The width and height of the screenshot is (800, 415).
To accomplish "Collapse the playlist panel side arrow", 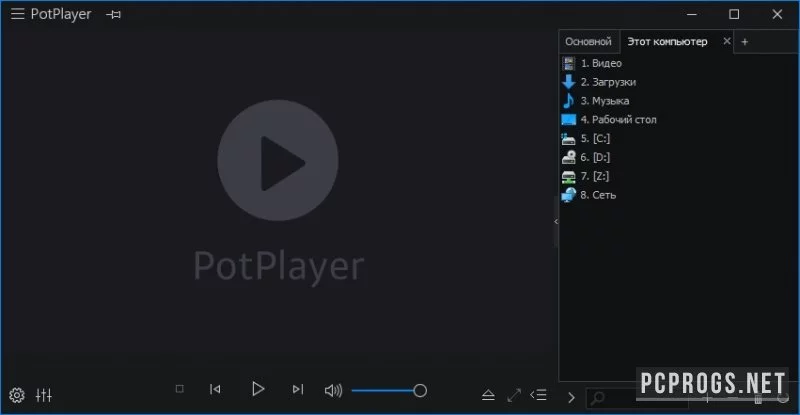I will (556, 222).
